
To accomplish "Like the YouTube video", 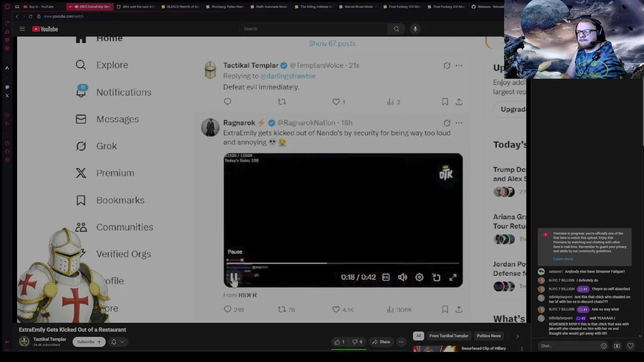I will click(x=340, y=342).
